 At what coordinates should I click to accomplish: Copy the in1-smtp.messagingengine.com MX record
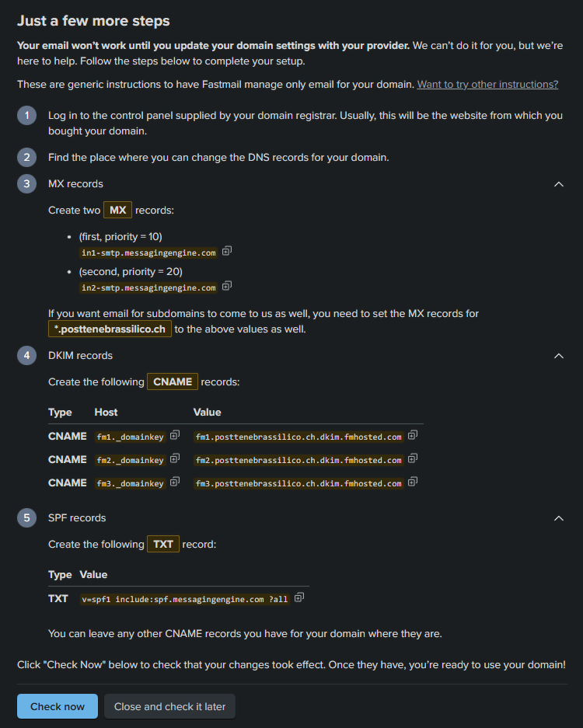pos(226,252)
